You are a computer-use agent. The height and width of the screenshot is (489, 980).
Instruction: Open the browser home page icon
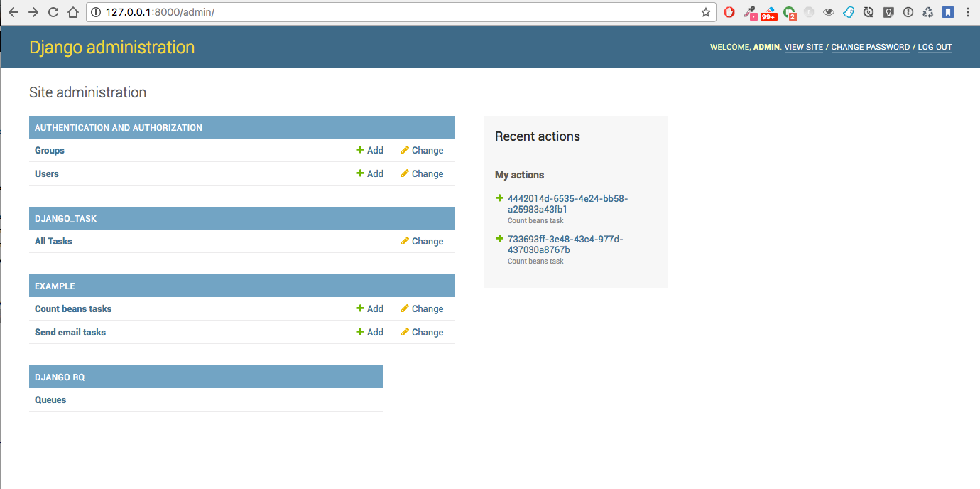point(73,12)
